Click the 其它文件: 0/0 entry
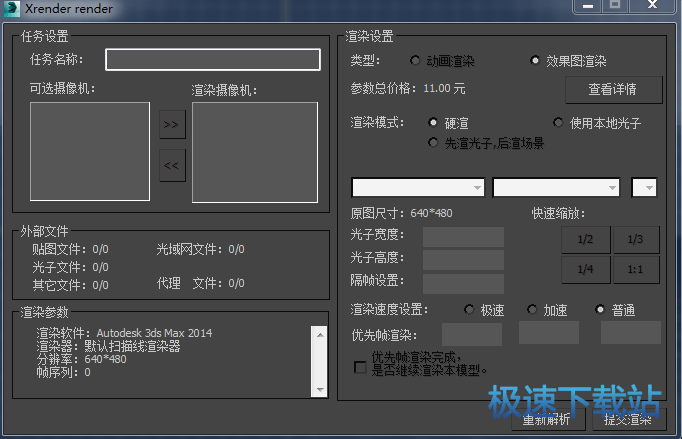Image resolution: width=682 pixels, height=439 pixels. (70, 285)
